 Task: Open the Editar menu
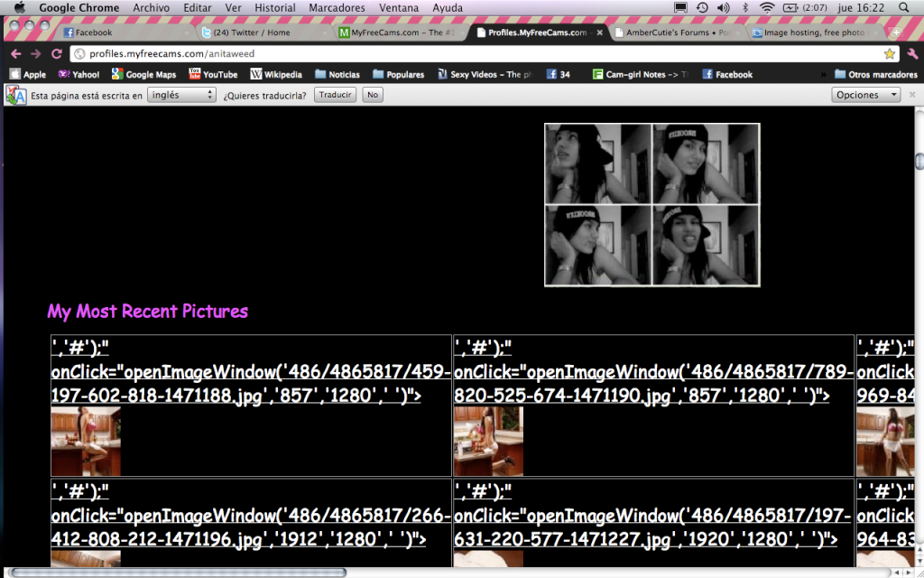point(198,7)
